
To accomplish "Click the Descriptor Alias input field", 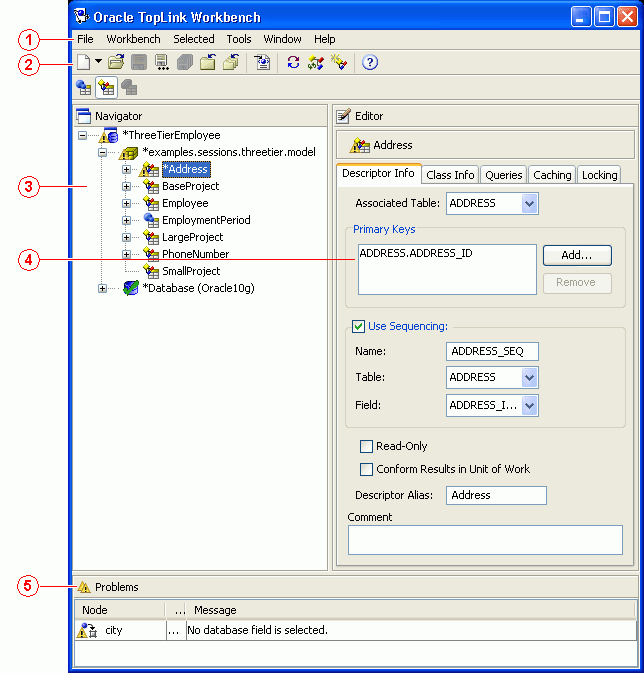I will click(x=496, y=495).
